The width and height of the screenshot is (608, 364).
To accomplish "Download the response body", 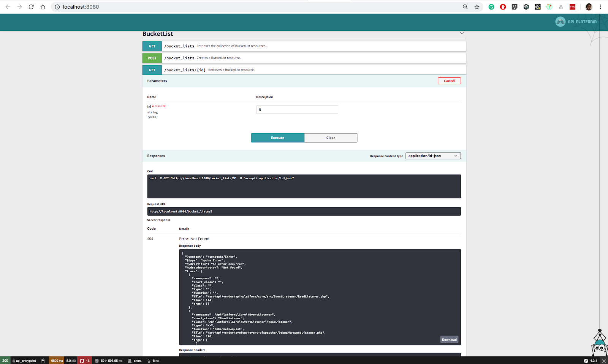I will point(449,340).
